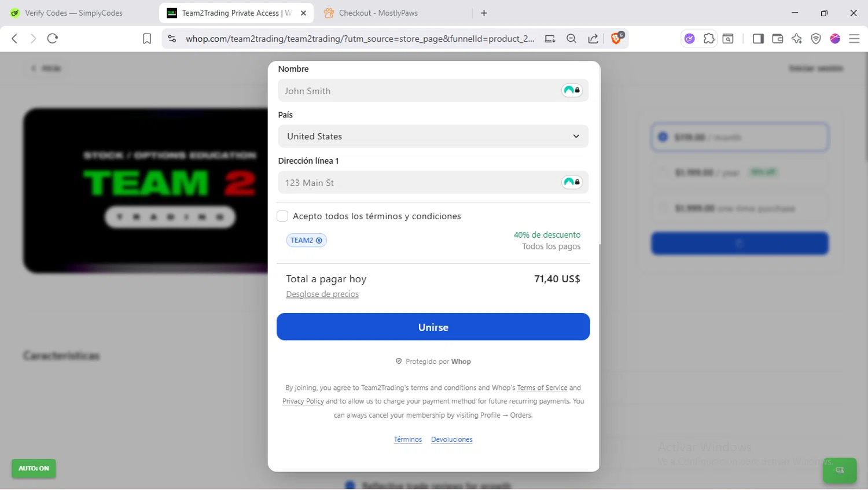Share this page via share icon
The width and height of the screenshot is (868, 490).
click(593, 39)
